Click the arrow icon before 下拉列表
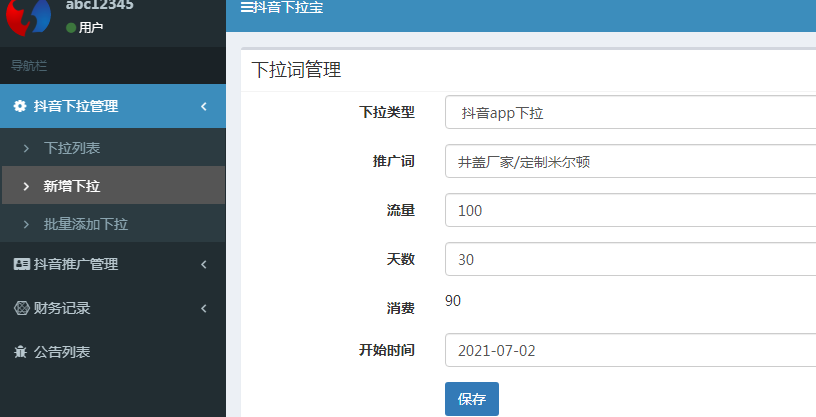The image size is (816, 417). point(26,148)
